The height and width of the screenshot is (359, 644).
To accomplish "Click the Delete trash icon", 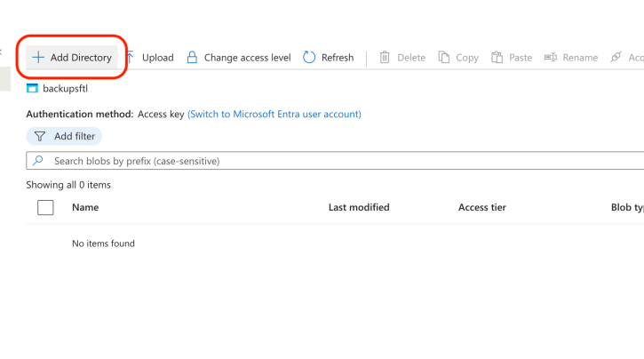I will [385, 58].
